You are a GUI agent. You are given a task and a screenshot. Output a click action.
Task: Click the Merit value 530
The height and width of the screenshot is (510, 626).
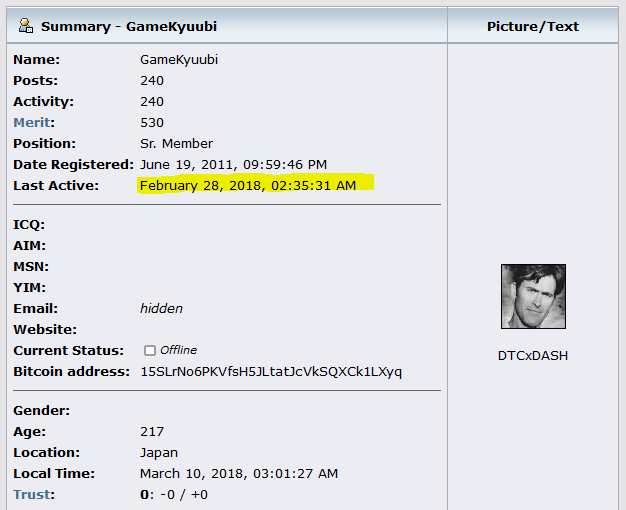click(152, 123)
